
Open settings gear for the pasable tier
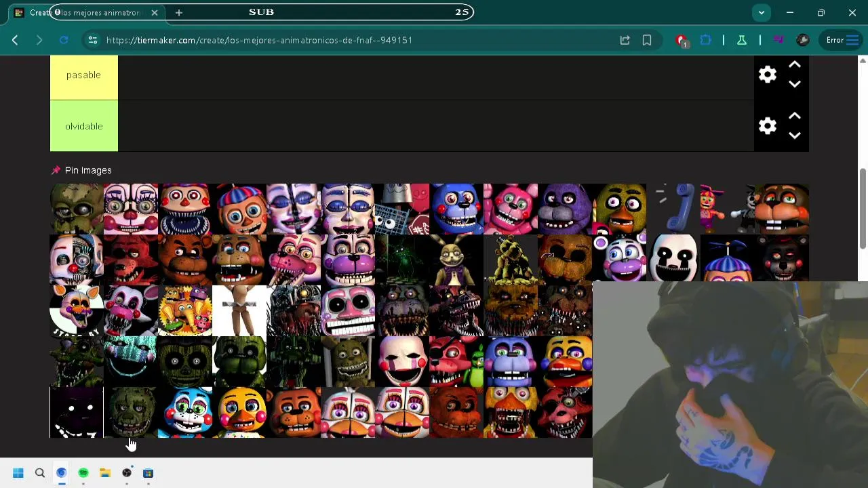(x=768, y=75)
